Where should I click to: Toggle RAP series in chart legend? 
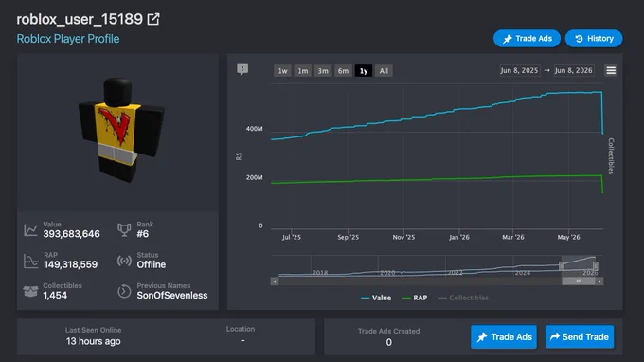pyautogui.click(x=415, y=298)
